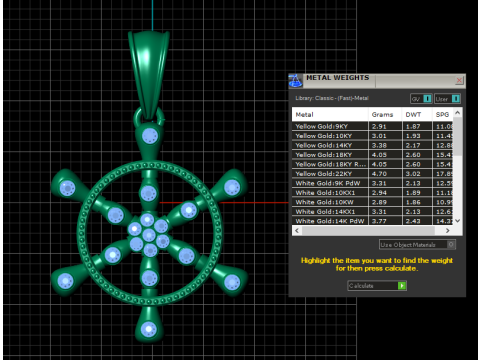The width and height of the screenshot is (480, 360).
Task: Click the 4.70 grams value for 22KY
Action: [x=379, y=174]
